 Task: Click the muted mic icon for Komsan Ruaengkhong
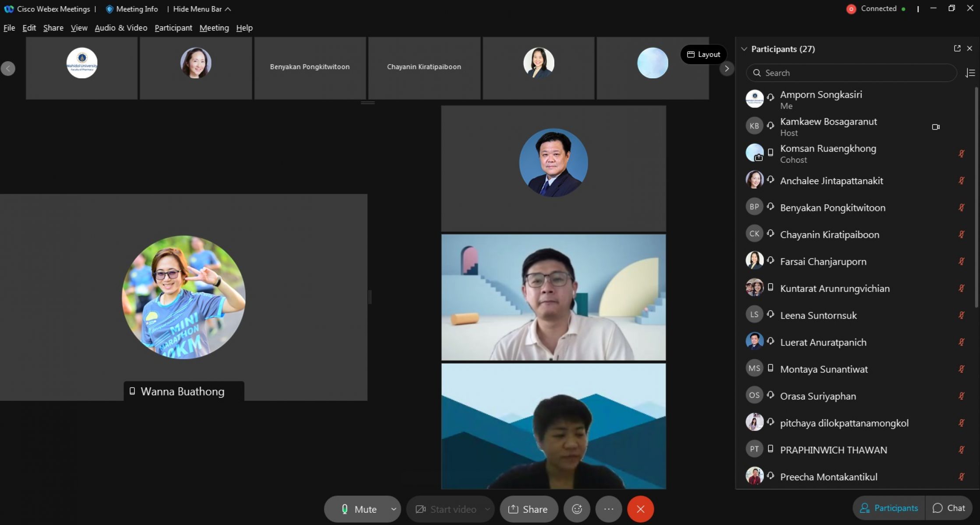961,154
